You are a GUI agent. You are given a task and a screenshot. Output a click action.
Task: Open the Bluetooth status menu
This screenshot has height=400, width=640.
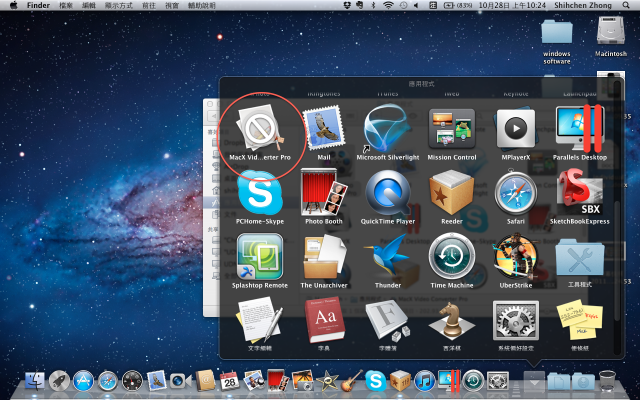click(x=373, y=5)
